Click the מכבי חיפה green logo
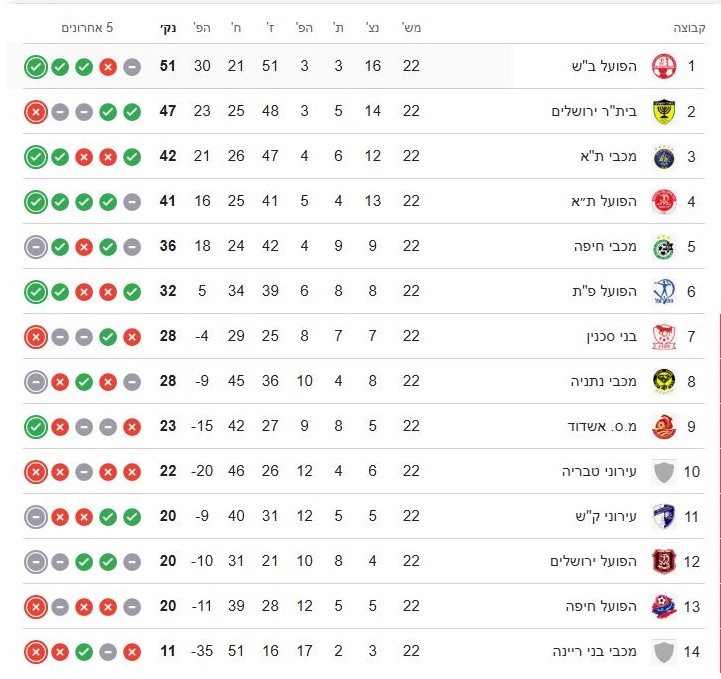This screenshot has width=721, height=679. coord(662,247)
